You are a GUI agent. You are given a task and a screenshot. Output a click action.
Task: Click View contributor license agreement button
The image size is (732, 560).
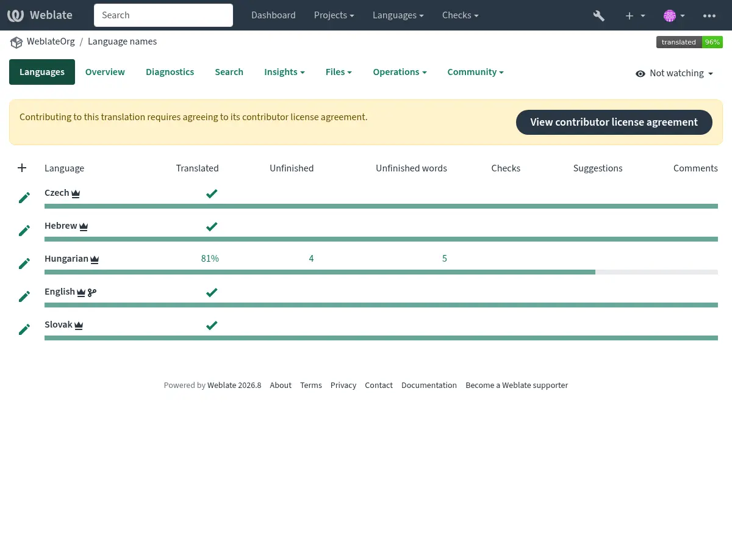pos(614,122)
